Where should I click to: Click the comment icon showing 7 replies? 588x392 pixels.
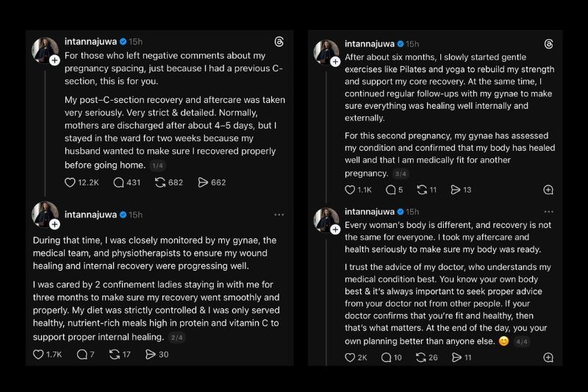coord(82,354)
